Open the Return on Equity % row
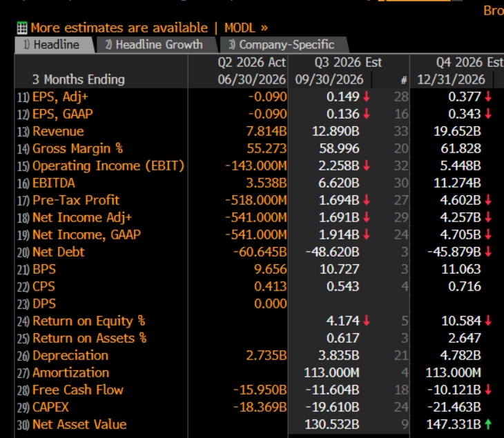 (x=88, y=321)
